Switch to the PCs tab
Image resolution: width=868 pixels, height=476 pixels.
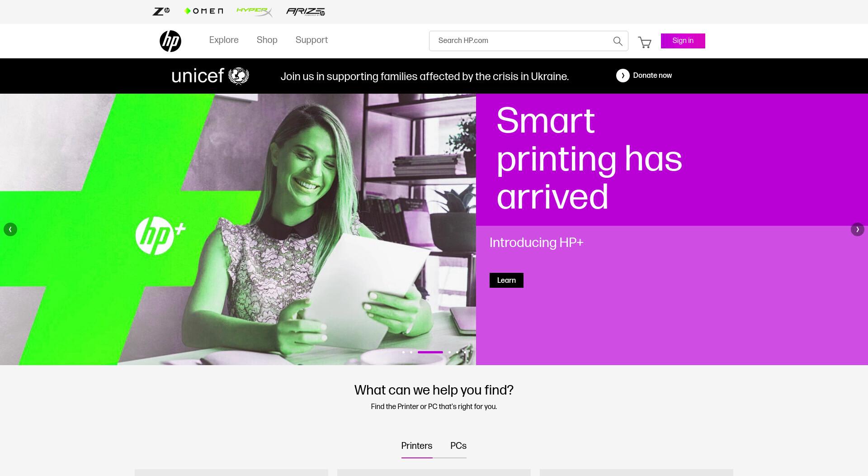coord(458,446)
